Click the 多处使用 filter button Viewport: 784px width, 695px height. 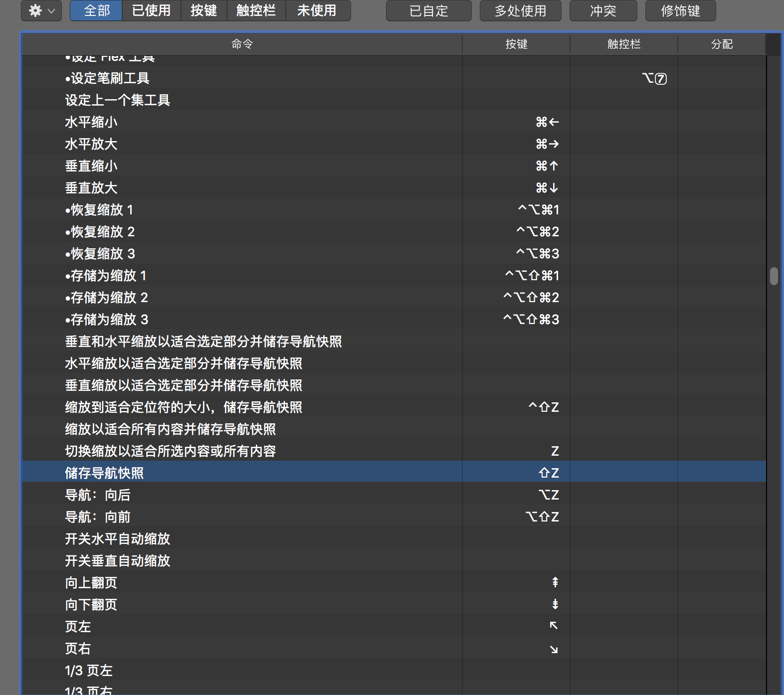(x=520, y=11)
